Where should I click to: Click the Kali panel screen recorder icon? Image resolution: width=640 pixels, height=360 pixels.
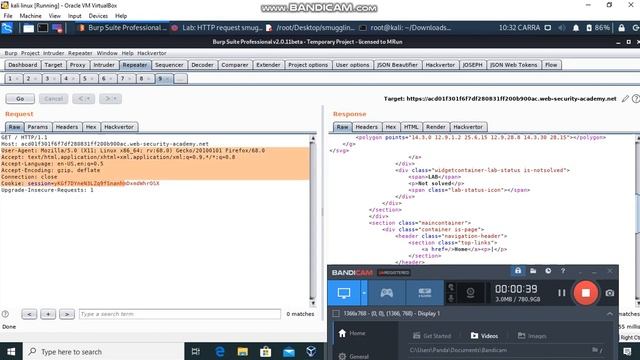57,28
